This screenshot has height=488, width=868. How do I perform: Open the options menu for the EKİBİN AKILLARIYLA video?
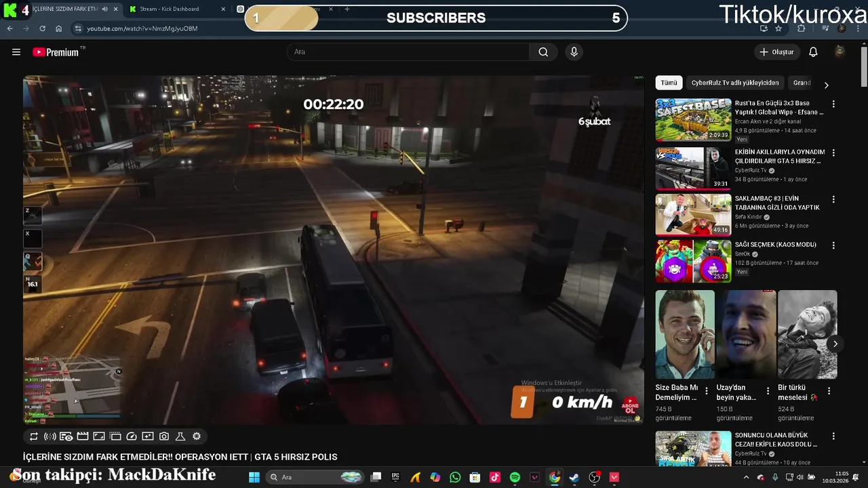pyautogui.click(x=833, y=153)
